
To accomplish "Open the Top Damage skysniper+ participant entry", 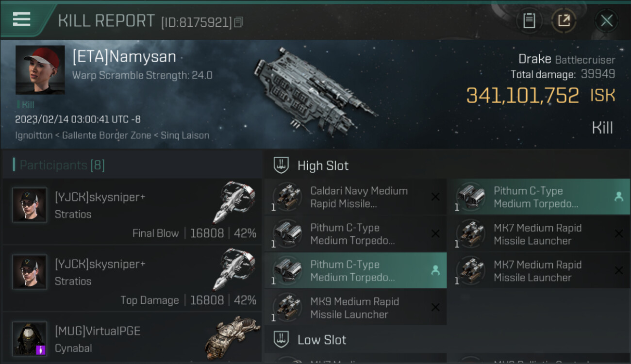I will (x=132, y=279).
